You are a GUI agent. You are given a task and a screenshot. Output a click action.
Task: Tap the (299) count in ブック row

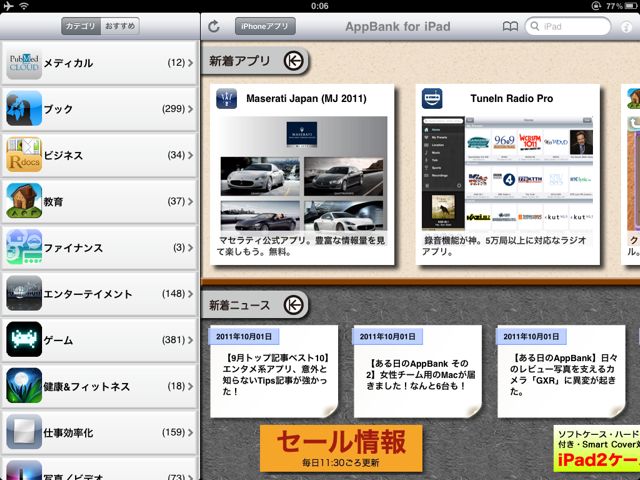point(173,109)
